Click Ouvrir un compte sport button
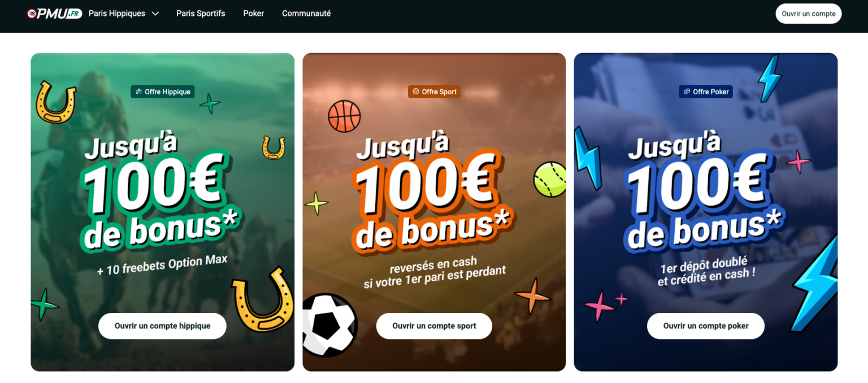 click(434, 326)
